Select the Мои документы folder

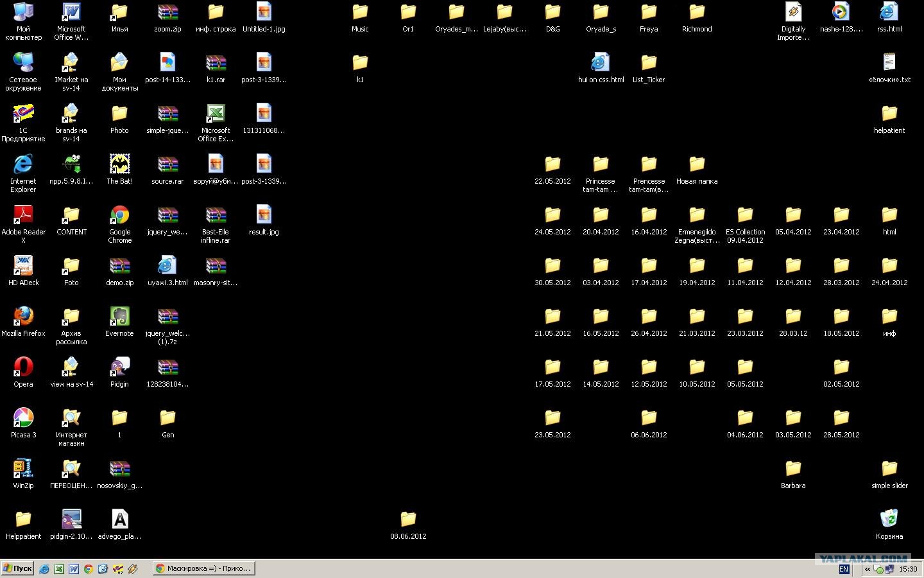(x=119, y=72)
